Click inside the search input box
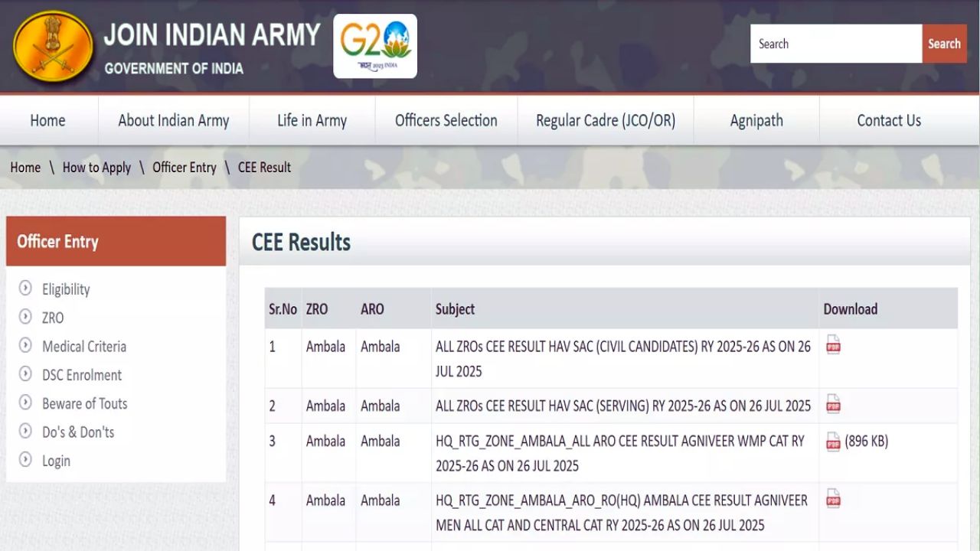The image size is (980, 551). tap(835, 44)
